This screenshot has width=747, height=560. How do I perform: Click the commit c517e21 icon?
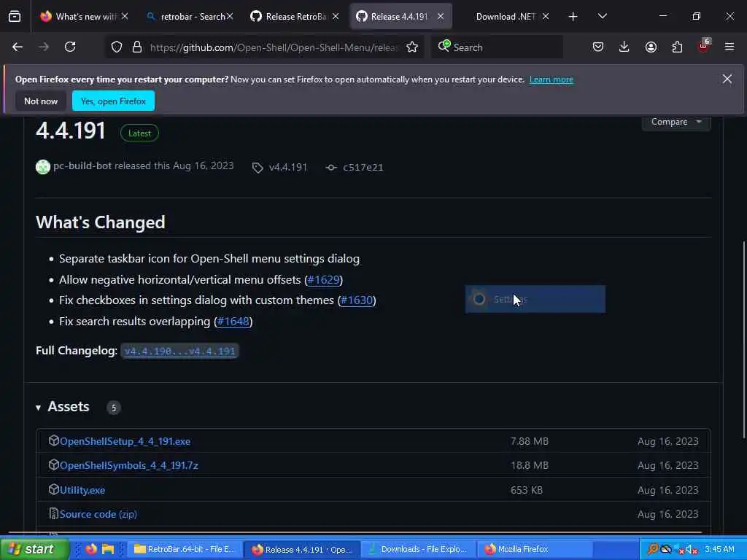click(330, 168)
